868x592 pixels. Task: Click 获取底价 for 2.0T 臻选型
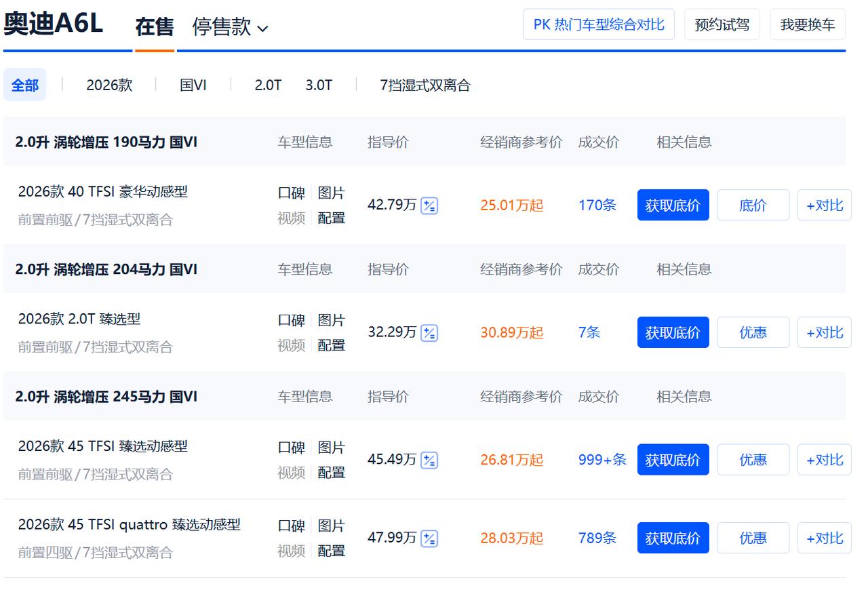(673, 332)
